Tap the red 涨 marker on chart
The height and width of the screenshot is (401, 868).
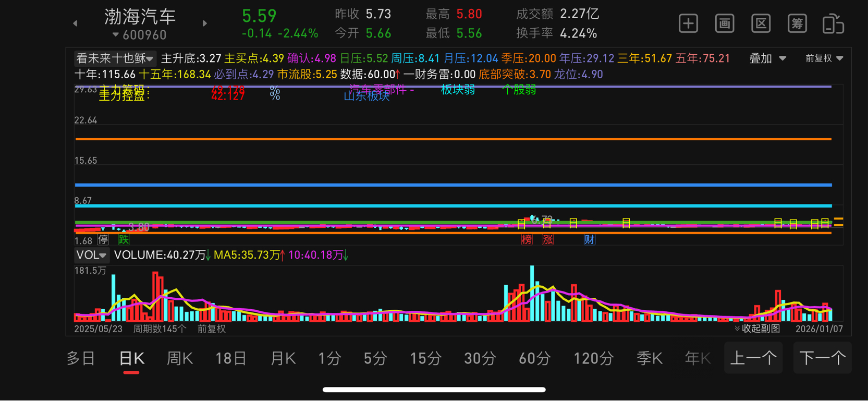(547, 239)
